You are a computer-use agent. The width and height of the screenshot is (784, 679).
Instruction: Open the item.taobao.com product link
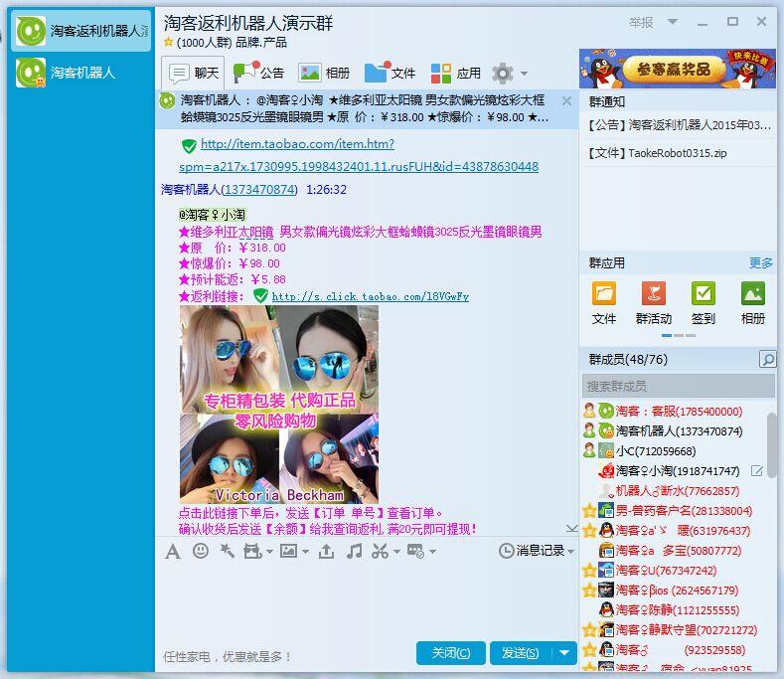click(x=359, y=155)
